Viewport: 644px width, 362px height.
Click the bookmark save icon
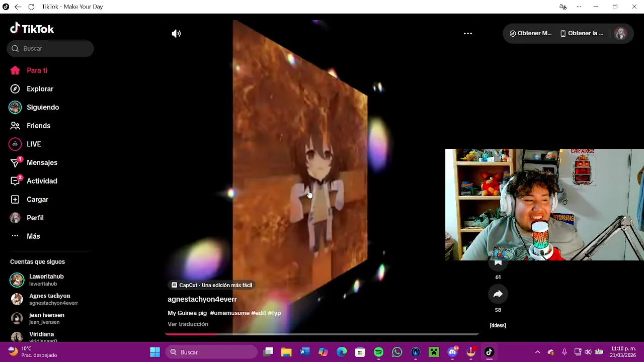tap(498, 263)
